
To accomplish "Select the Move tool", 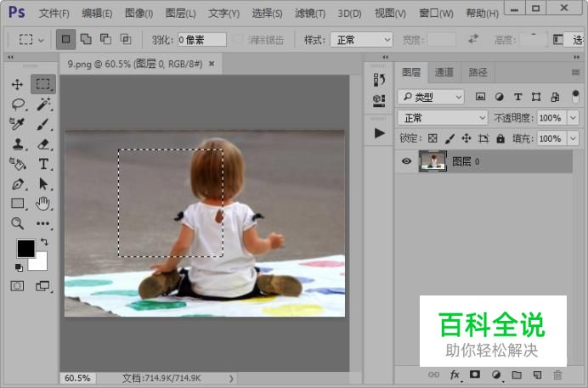I will [x=17, y=84].
